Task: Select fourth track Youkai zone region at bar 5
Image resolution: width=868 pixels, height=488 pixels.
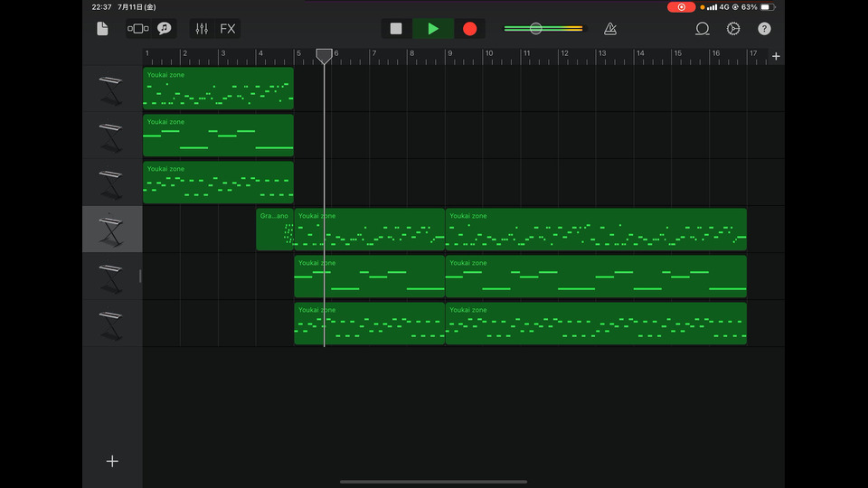Action: tap(369, 230)
